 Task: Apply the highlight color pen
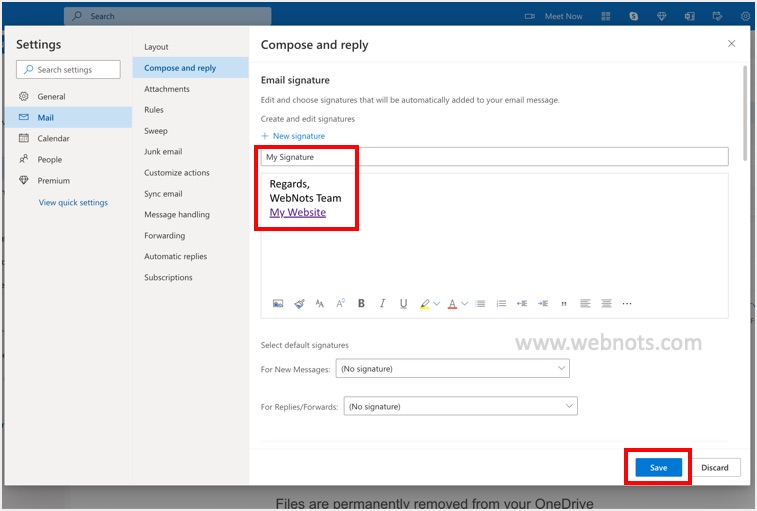[x=424, y=304]
